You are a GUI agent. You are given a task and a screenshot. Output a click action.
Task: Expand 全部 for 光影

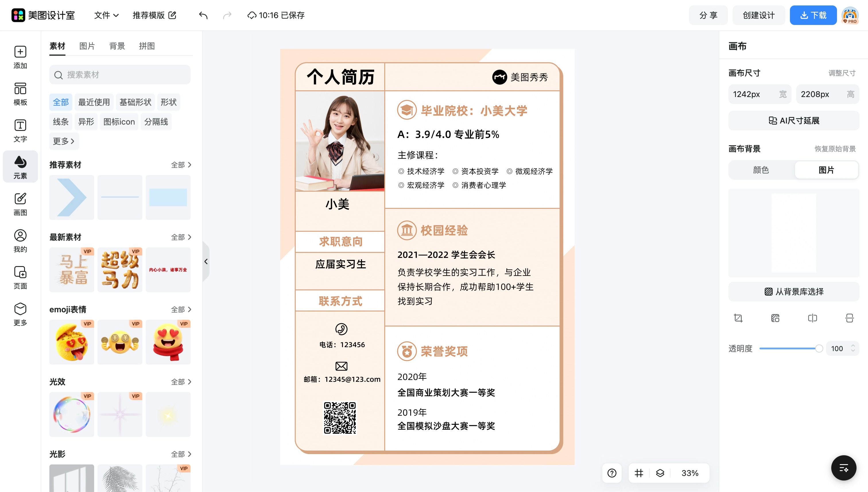click(181, 454)
